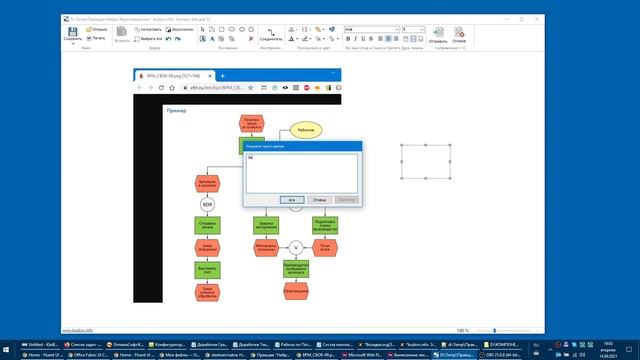Open the Windows notification center icon
The image size is (640, 360).
(x=629, y=350)
